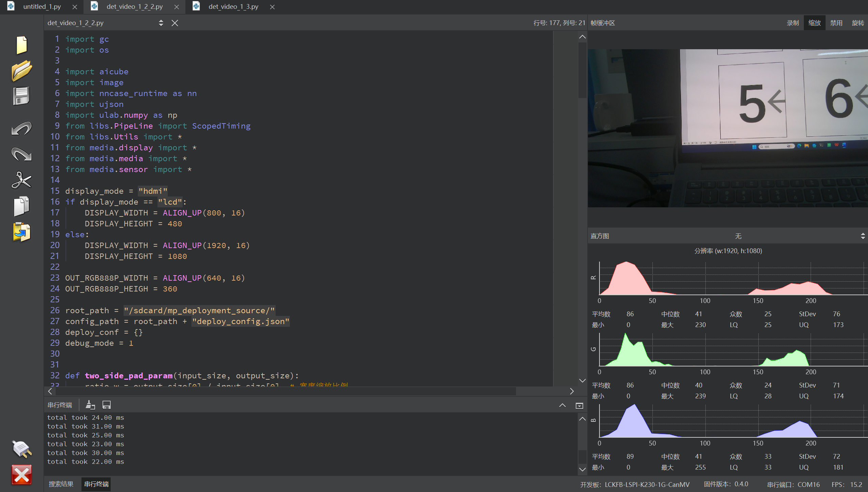Click line 26 root_path string
Viewport: 868px width, 492px height.
[199, 310]
